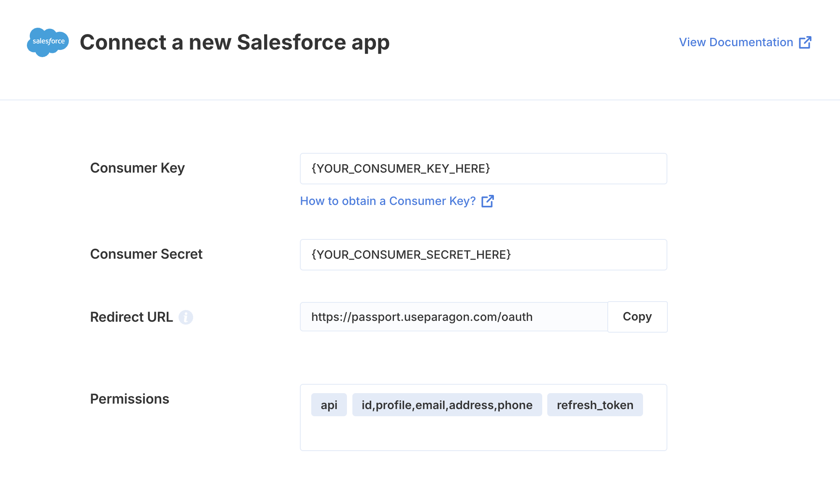This screenshot has width=840, height=504.
Task: Click the refresh_token permission tag
Action: [595, 405]
